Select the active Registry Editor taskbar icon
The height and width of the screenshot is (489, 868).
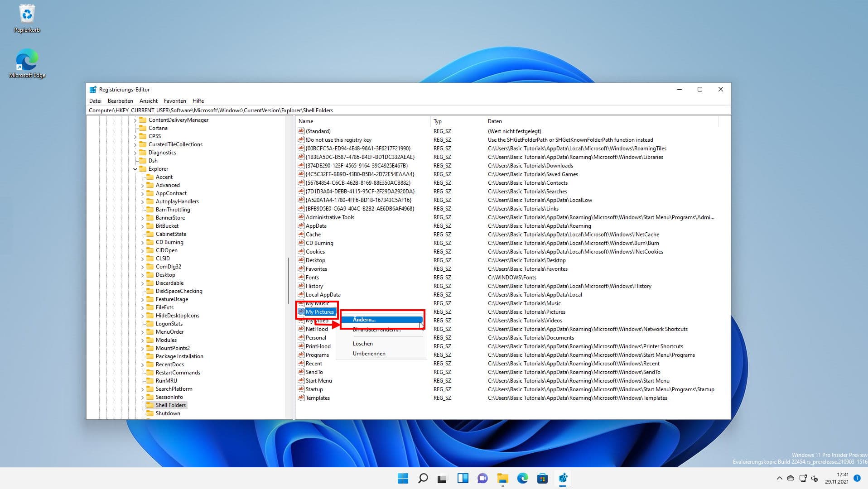click(x=564, y=478)
